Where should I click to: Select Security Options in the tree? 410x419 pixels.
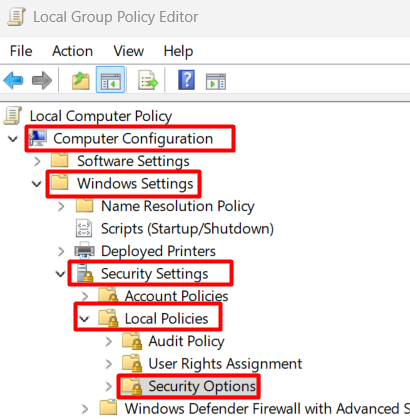click(202, 386)
